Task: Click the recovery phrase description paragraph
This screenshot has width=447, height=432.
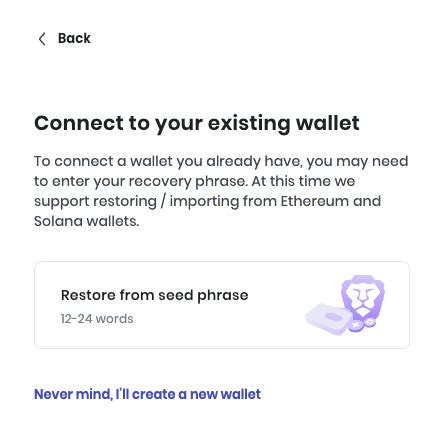Action: click(x=221, y=191)
